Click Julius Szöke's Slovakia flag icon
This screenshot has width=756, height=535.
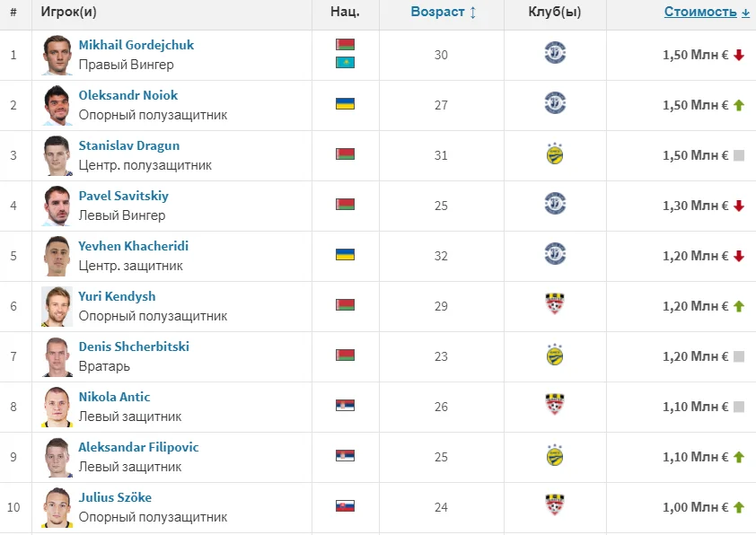[345, 506]
